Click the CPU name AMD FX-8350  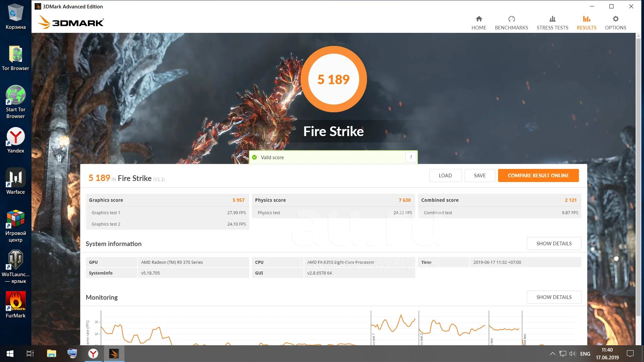340,262
